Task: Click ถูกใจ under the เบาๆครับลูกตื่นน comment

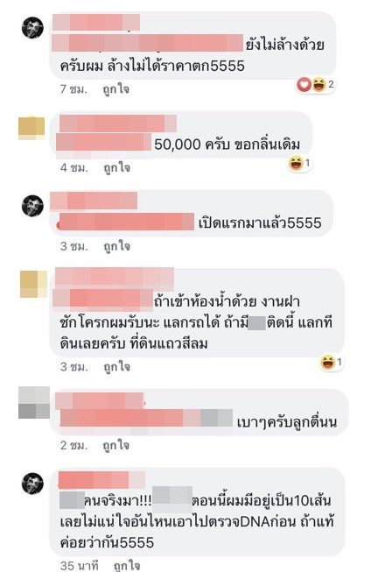Action: coord(115,445)
